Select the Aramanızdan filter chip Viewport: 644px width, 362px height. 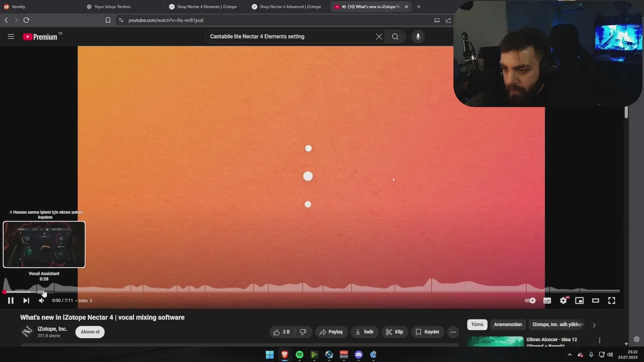[508, 325]
